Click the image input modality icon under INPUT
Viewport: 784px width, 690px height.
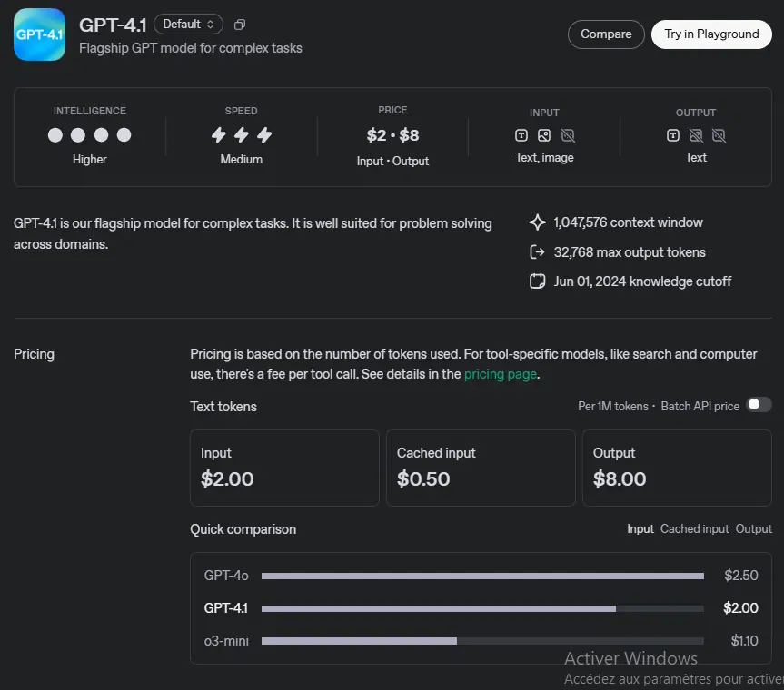(544, 135)
